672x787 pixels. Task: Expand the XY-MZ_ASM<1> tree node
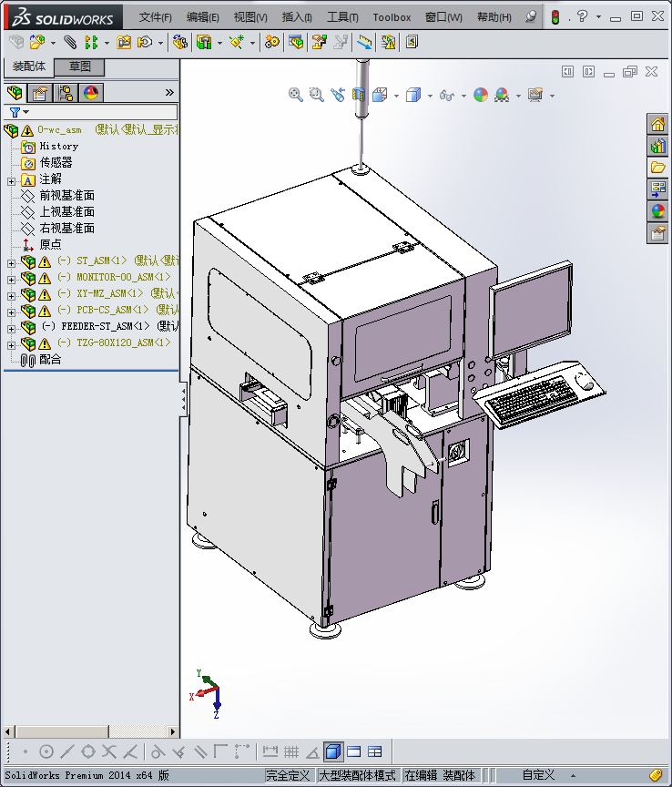tap(11, 296)
